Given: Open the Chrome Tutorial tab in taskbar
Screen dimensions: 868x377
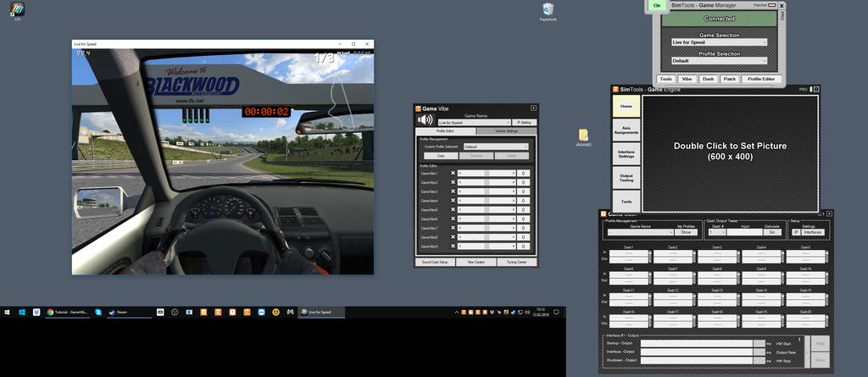Looking at the screenshot, I should coord(68,313).
